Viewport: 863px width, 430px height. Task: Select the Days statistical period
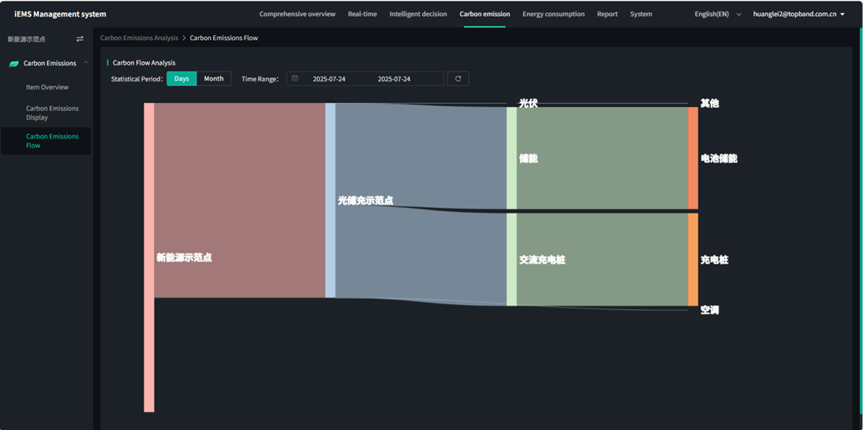pyautogui.click(x=181, y=78)
